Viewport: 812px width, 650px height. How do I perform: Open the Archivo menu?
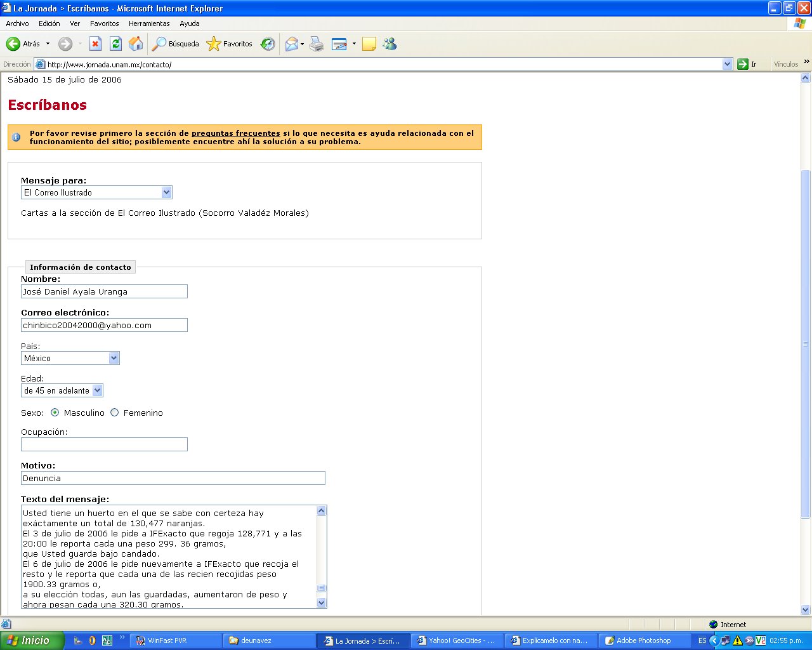(x=17, y=23)
